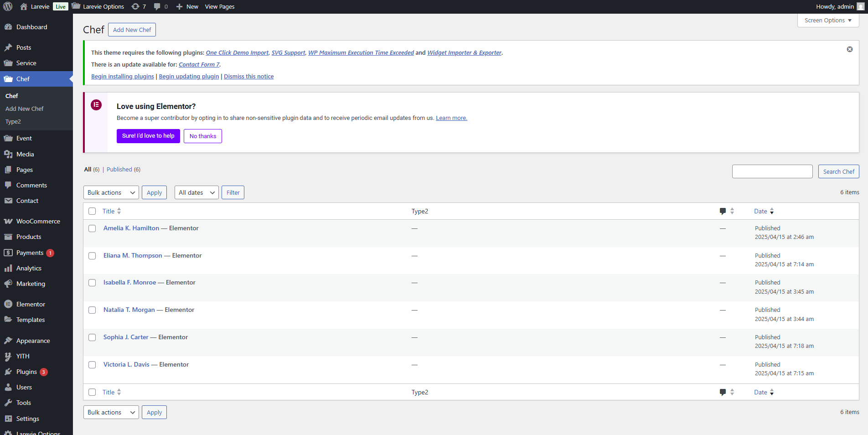Sort by Date in the table footer
Screen dimensions: 868x435
764,392
